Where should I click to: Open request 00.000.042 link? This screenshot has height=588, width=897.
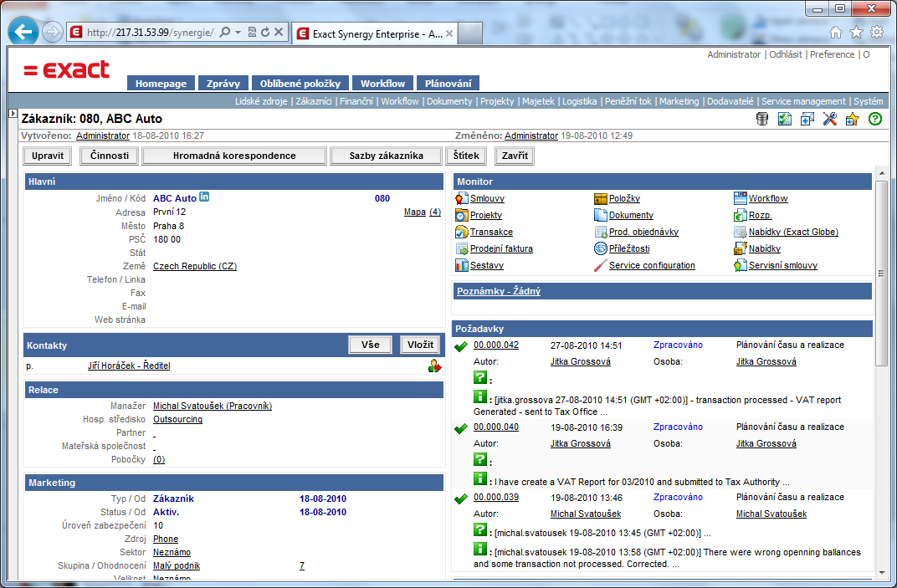[496, 345]
